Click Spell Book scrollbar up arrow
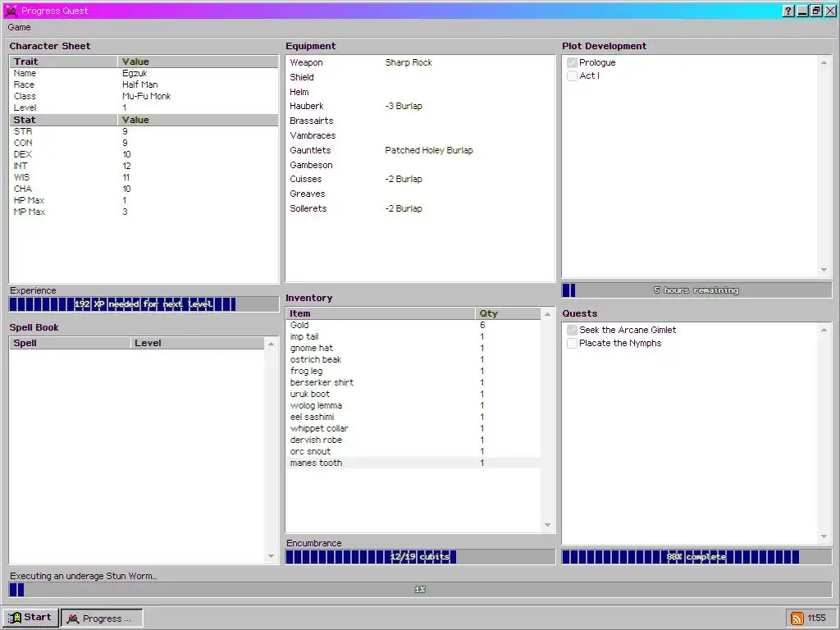The image size is (840, 630). click(271, 344)
